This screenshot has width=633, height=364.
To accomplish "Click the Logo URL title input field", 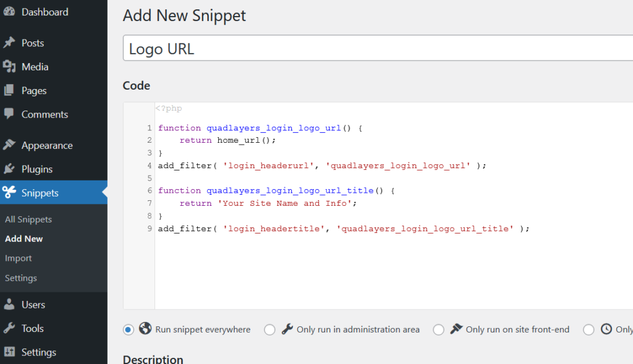I will [x=378, y=48].
